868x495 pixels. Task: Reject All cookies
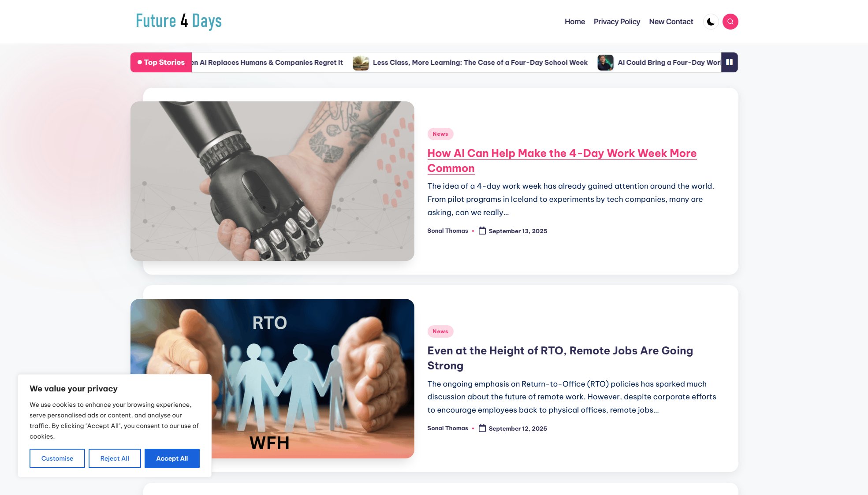[115, 458]
